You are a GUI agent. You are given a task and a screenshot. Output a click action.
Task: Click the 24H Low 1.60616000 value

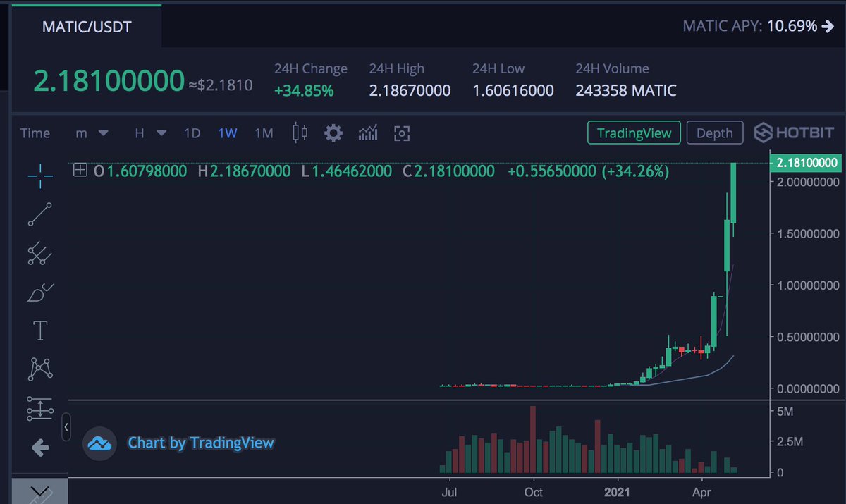pyautogui.click(x=513, y=90)
